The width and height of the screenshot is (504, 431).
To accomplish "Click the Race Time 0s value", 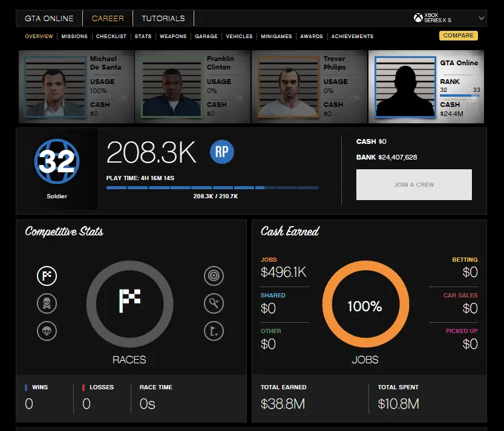I will [x=147, y=404].
